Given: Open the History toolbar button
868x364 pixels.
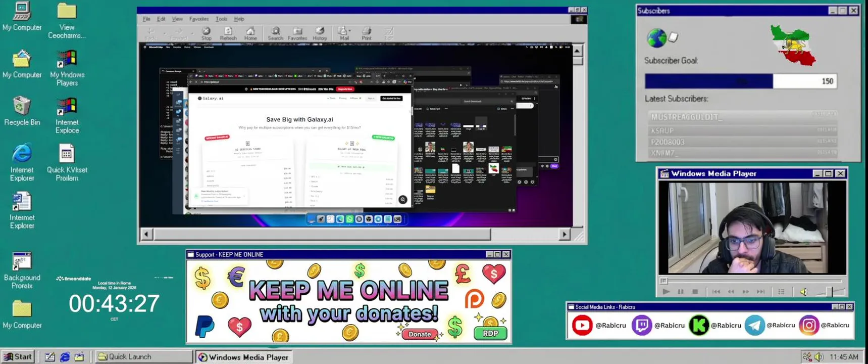Looking at the screenshot, I should tap(320, 34).
